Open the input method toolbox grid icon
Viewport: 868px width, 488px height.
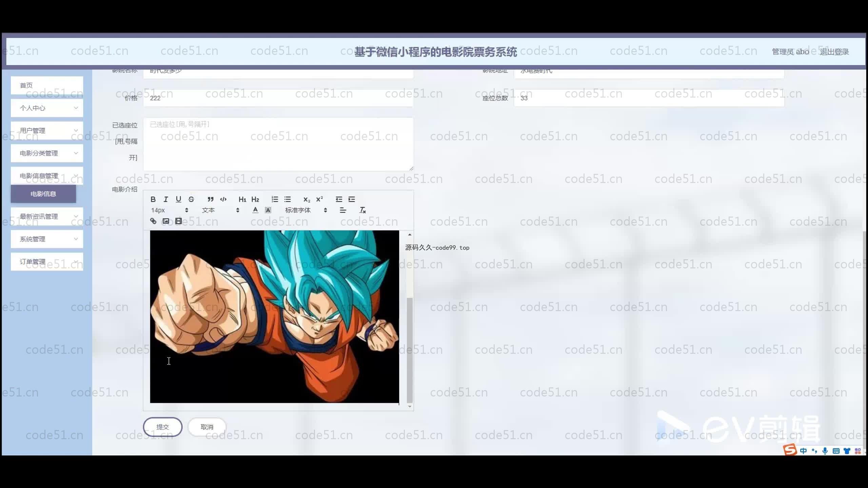pyautogui.click(x=858, y=451)
